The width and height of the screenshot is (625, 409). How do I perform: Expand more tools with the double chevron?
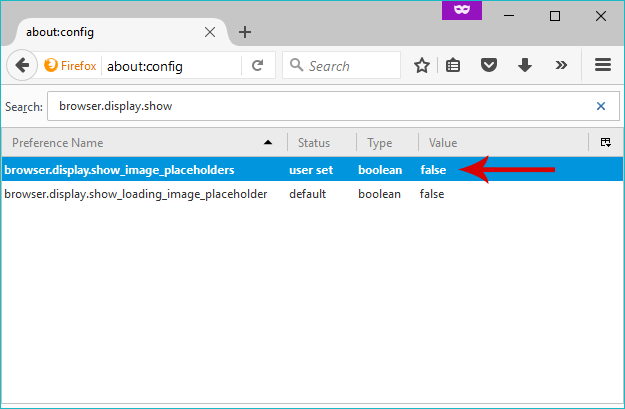[561, 65]
